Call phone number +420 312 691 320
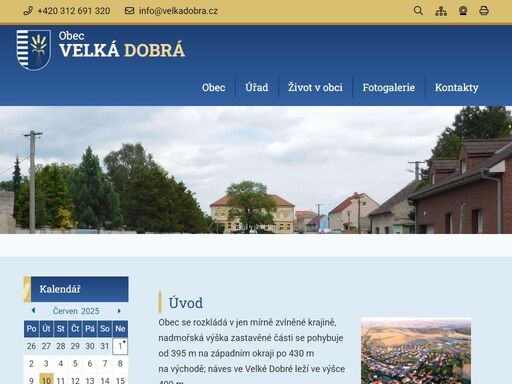The width and height of the screenshot is (512, 384). [74, 11]
